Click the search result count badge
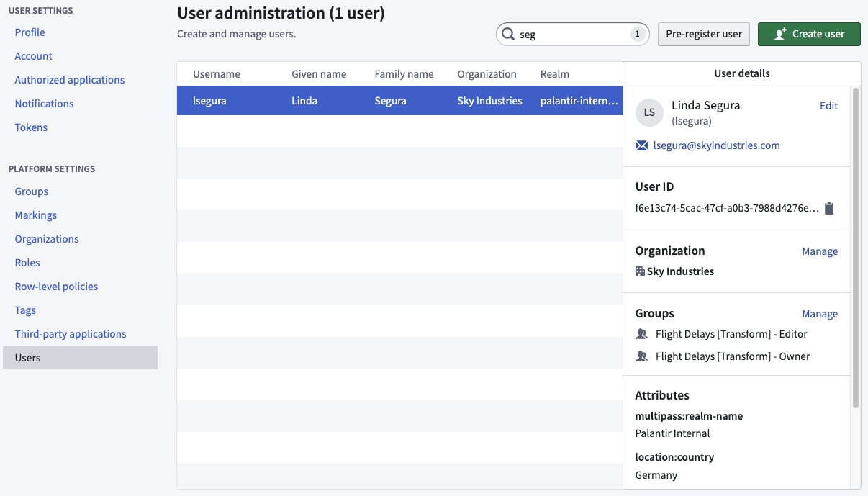Screen dimensions: 868x496 [637, 34]
